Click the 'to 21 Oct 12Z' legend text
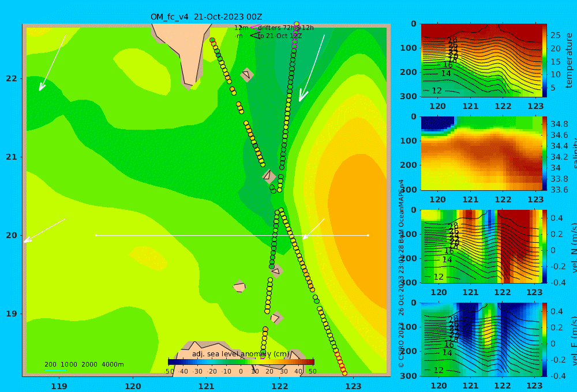This screenshot has height=392, width=577. click(280, 36)
